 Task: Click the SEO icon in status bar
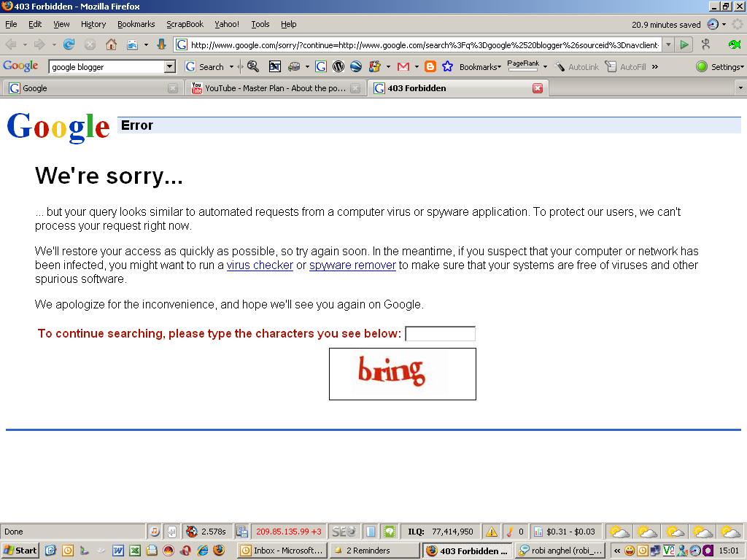[344, 531]
